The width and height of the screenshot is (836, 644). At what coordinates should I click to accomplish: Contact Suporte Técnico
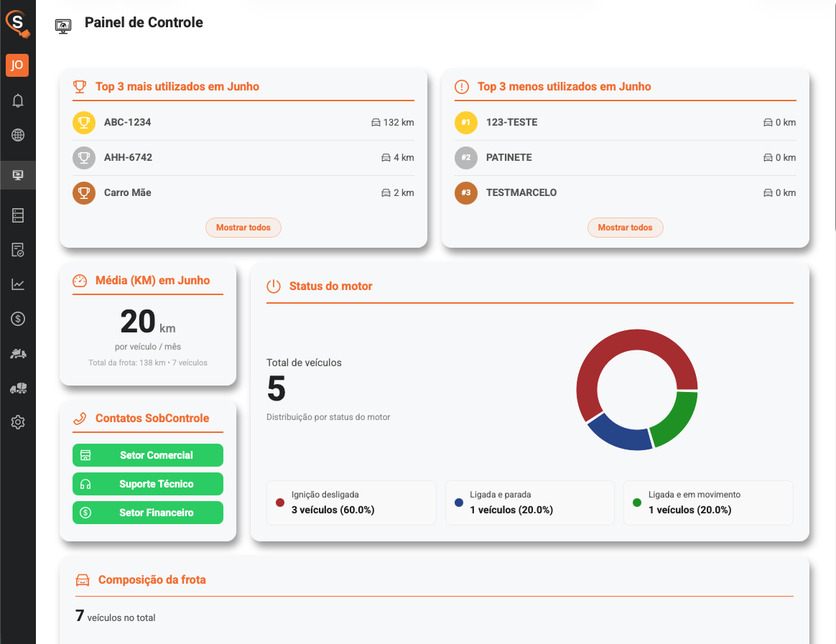tap(148, 484)
